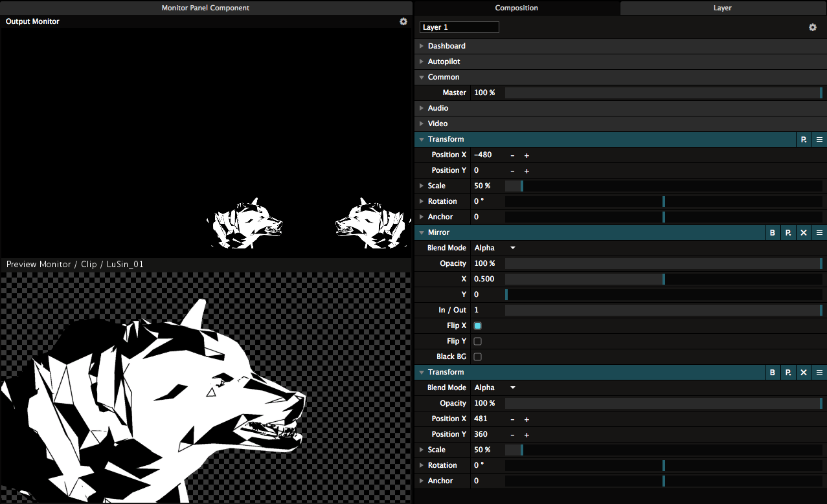Decrease Position Y value of 0
The image size is (827, 504).
click(x=512, y=171)
